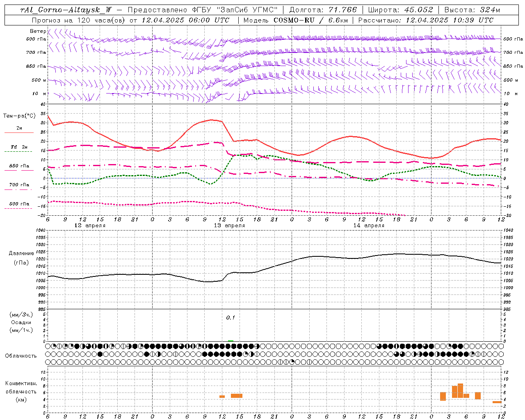Screen dimensions: 525x420
Task: Click the 12 апреля date label
Action: (x=89, y=226)
